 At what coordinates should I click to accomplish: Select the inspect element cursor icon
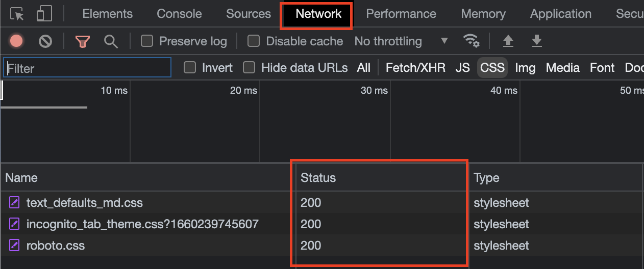17,14
